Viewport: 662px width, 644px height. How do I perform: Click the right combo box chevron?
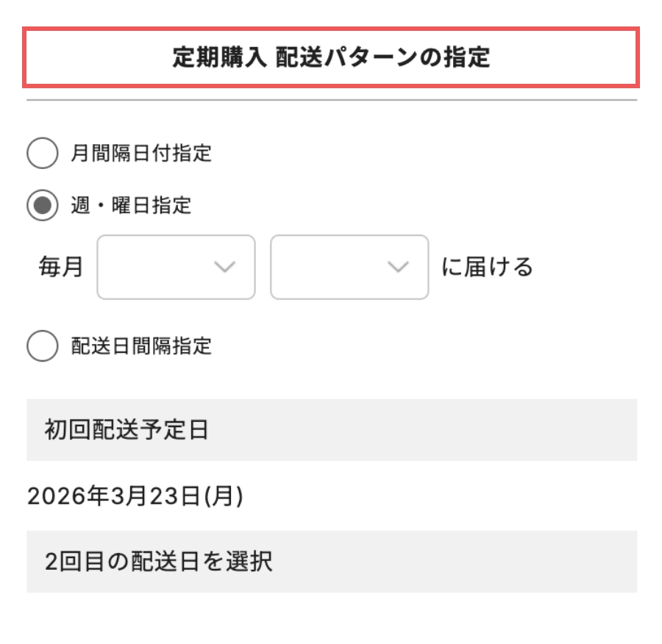tap(398, 268)
